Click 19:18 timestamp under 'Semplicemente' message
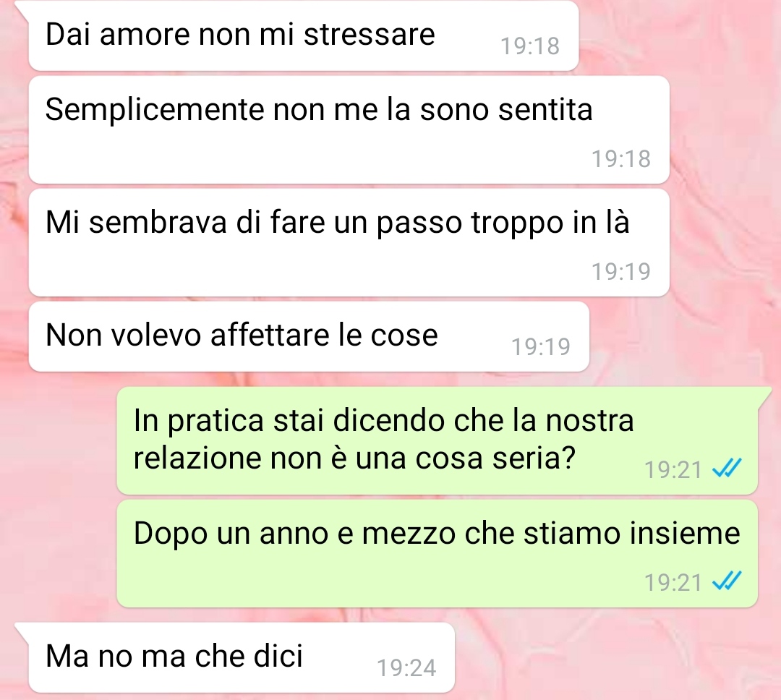Viewport: 781px width, 700px height. tap(621, 159)
